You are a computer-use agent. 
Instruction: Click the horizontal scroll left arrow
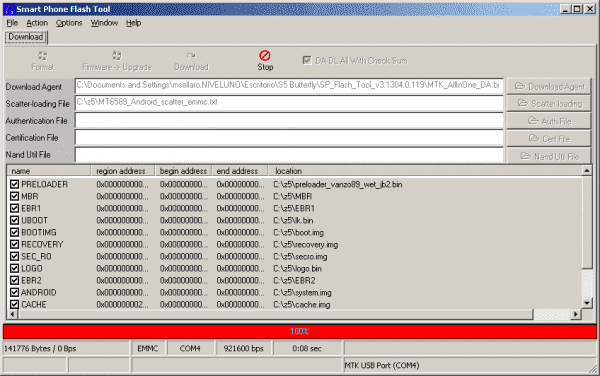coord(12,314)
